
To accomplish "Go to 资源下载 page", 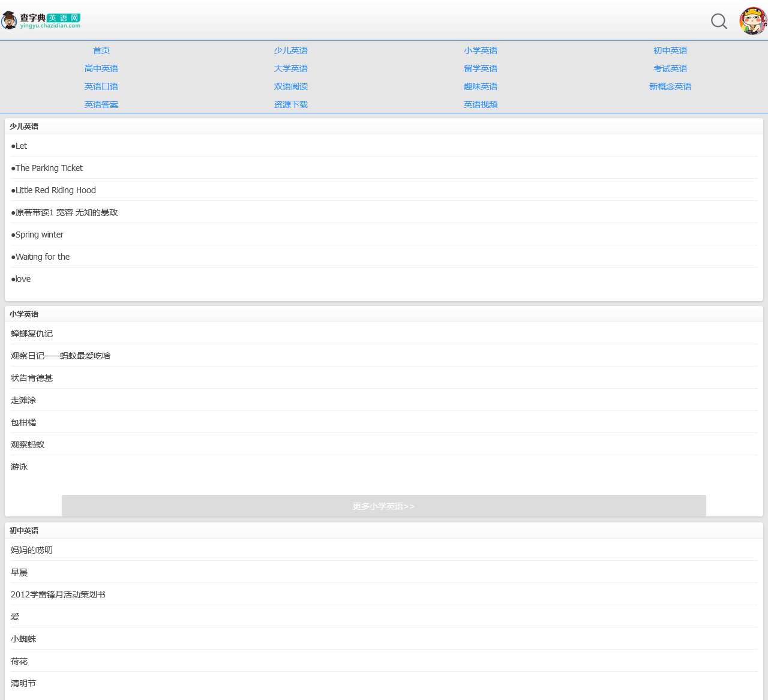I will [291, 104].
